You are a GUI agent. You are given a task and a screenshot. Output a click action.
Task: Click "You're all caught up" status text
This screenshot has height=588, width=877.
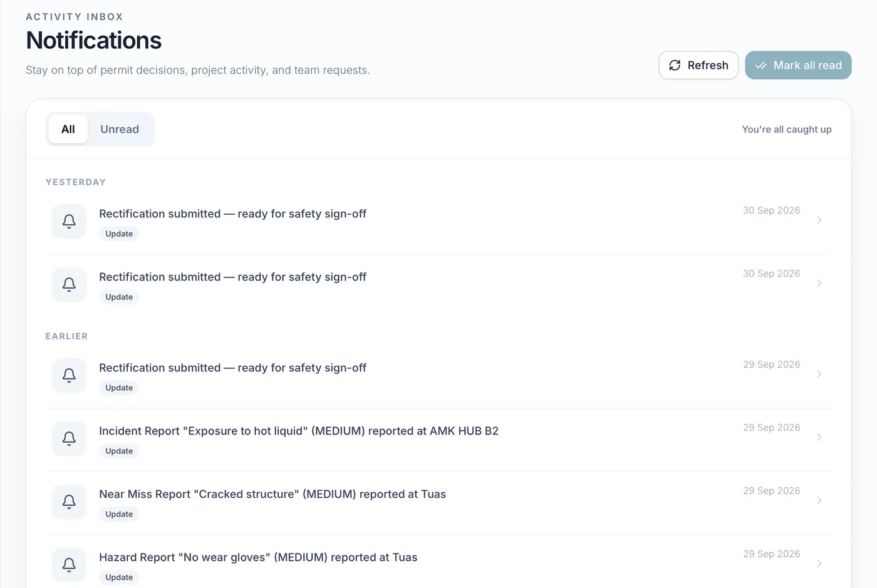click(x=787, y=129)
